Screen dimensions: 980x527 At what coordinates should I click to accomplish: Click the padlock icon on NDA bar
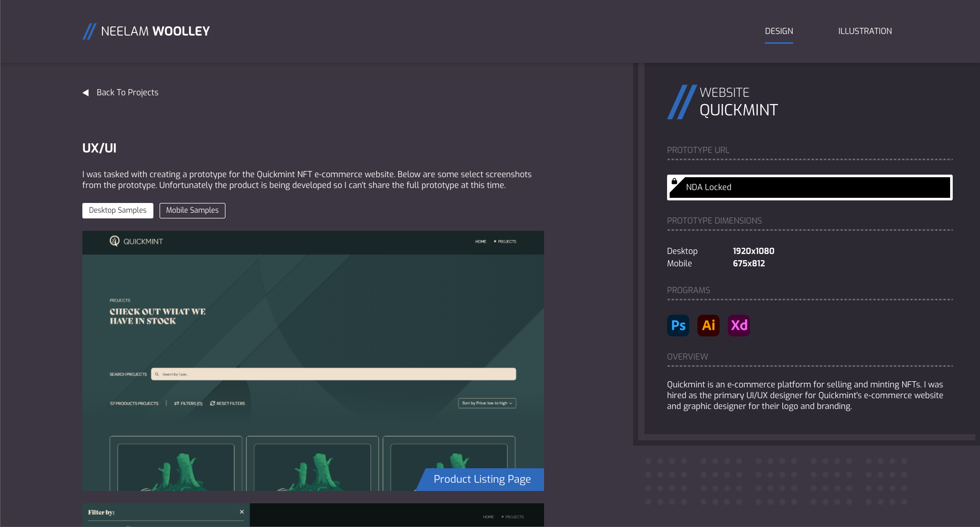(674, 181)
